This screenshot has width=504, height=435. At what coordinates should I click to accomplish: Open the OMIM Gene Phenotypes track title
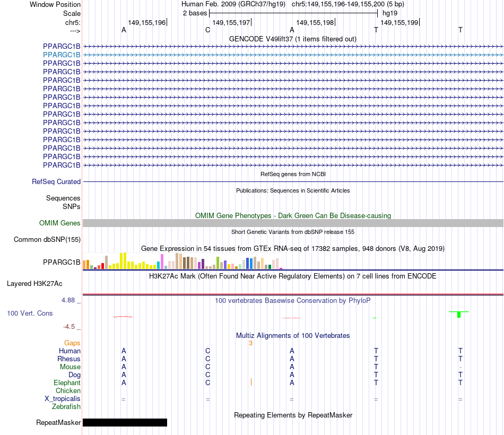pos(293,215)
